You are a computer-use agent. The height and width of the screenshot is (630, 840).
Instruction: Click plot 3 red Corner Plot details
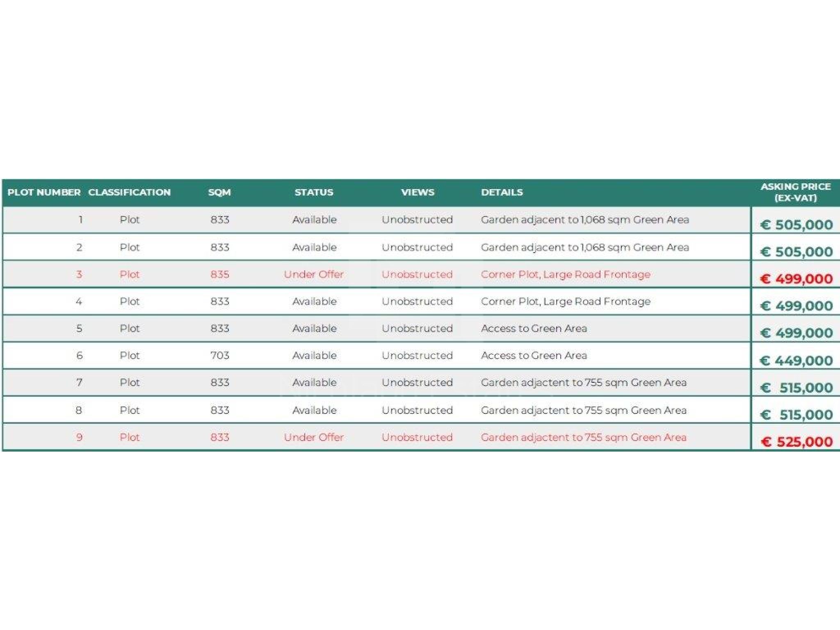click(566, 274)
